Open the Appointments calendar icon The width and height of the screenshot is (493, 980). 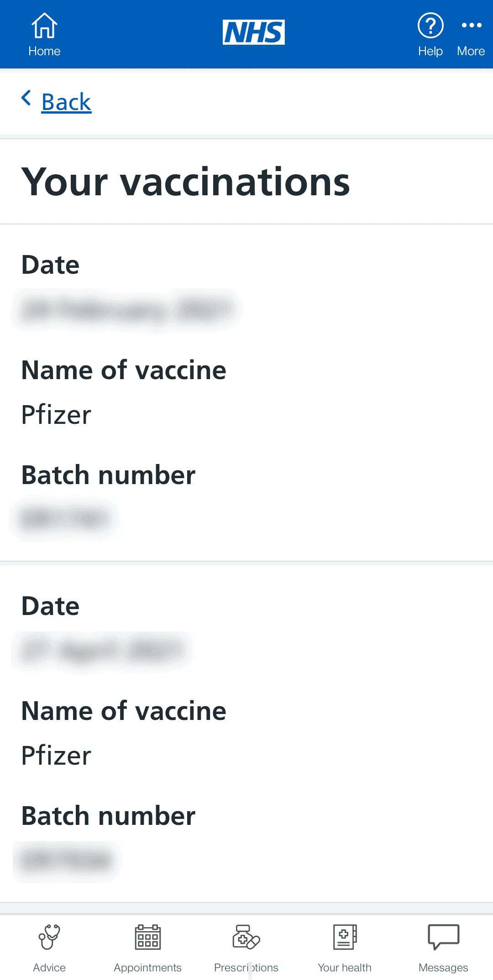(x=148, y=937)
